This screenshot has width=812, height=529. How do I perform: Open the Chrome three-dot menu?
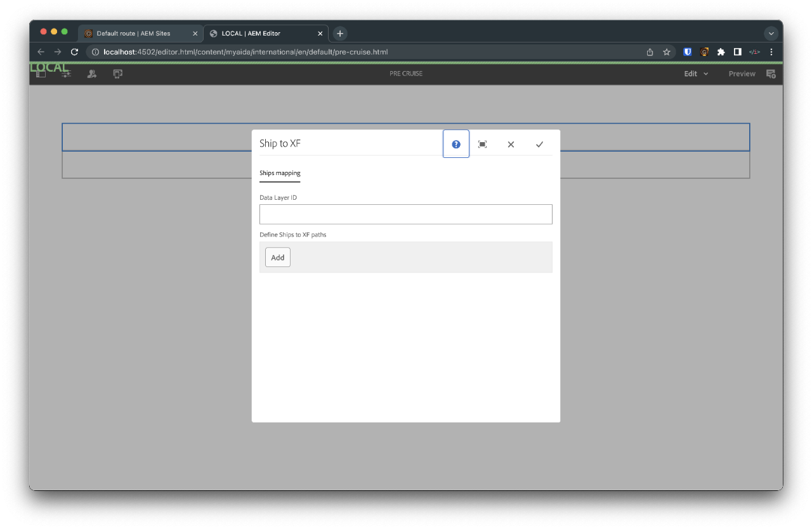click(x=771, y=52)
